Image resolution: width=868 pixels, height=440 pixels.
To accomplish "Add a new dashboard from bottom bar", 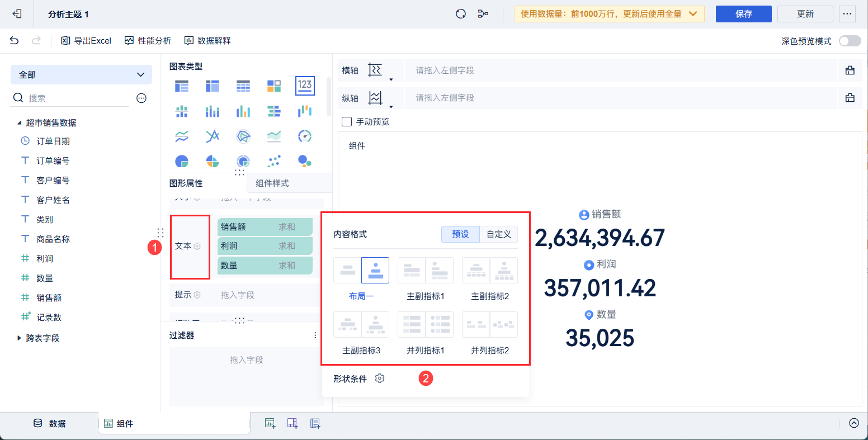I will (x=293, y=423).
